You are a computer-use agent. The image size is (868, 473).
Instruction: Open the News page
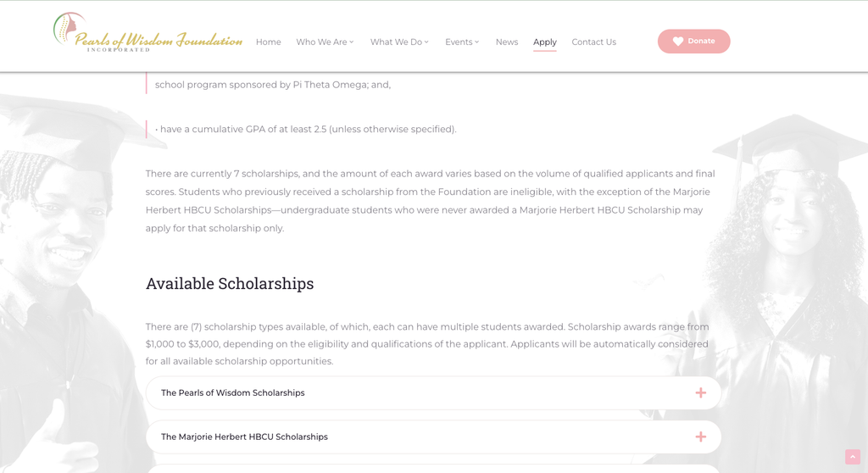(x=507, y=42)
